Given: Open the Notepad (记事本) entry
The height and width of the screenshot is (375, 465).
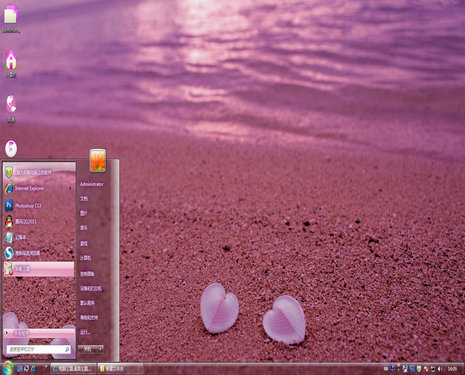Looking at the screenshot, I should point(39,237).
